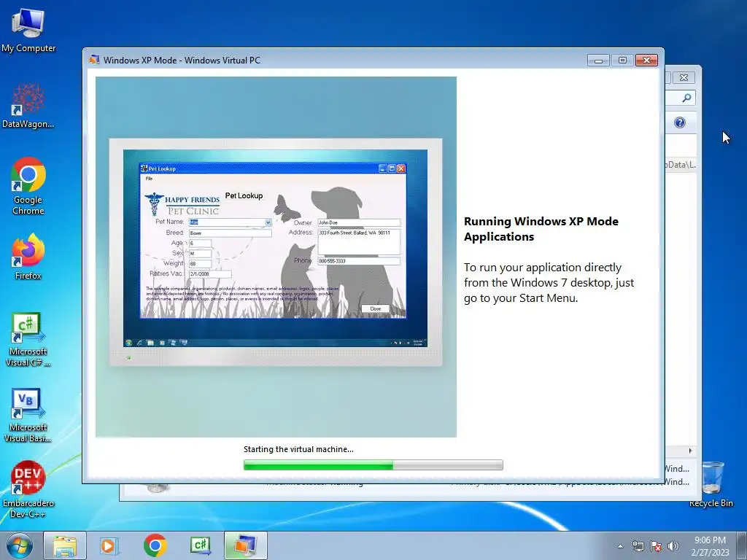
Task: Click "Running Windows XP Mode Applications" heading
Action: pyautogui.click(x=541, y=229)
